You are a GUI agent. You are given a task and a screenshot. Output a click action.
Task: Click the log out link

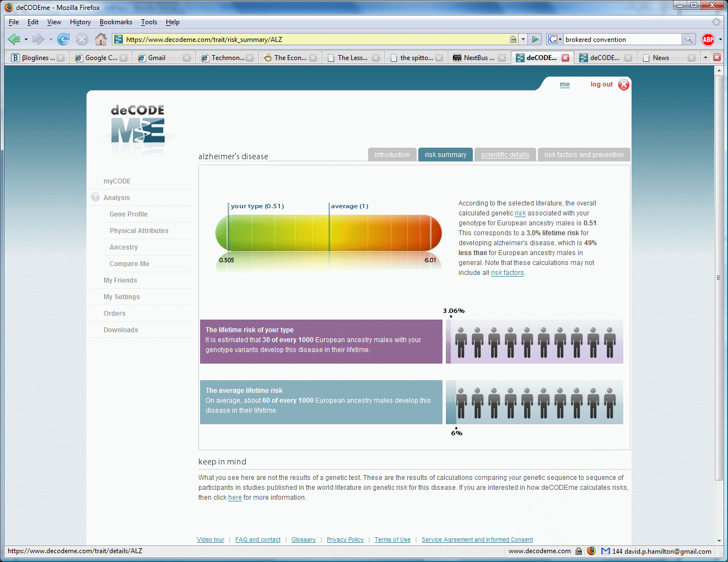[x=601, y=84]
